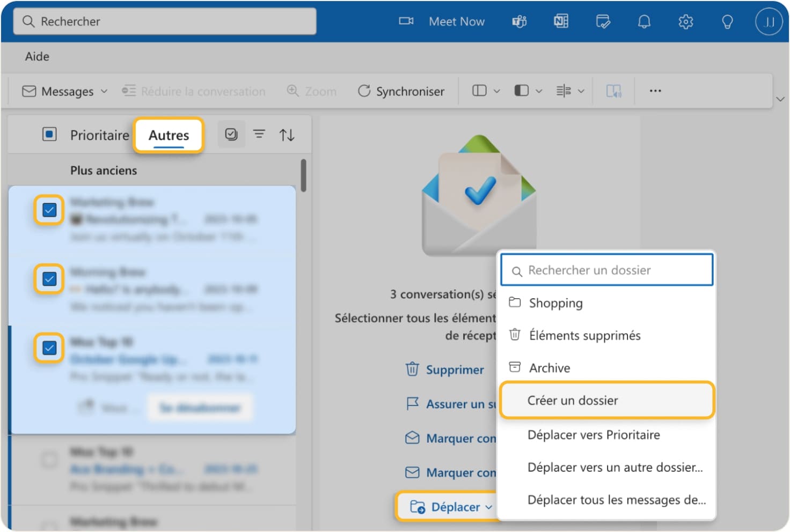
Task: Click the reading pane layout icon
Action: click(521, 91)
